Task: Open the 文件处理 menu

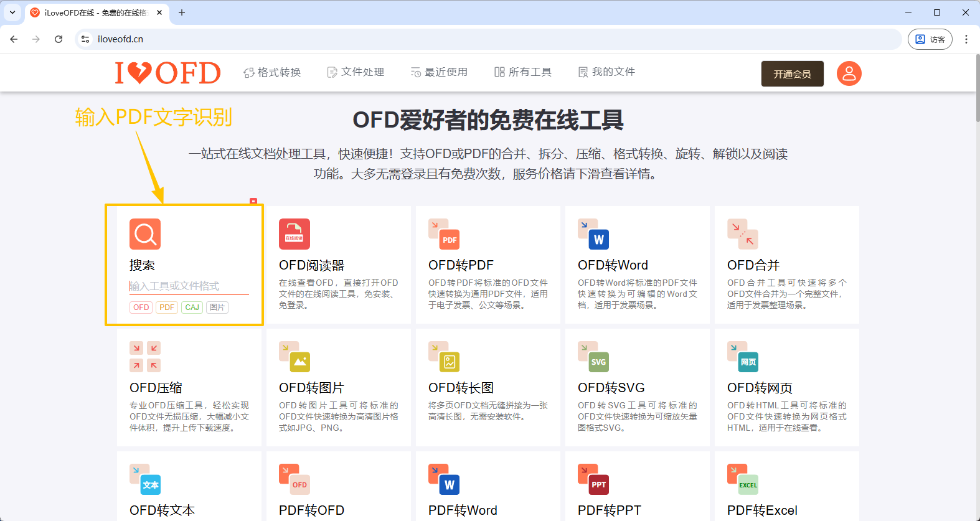Action: tap(356, 72)
